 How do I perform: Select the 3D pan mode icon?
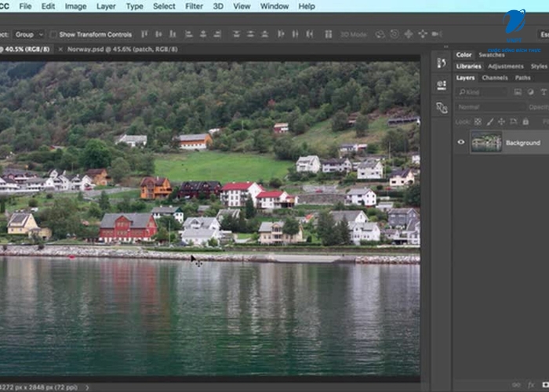tap(409, 34)
